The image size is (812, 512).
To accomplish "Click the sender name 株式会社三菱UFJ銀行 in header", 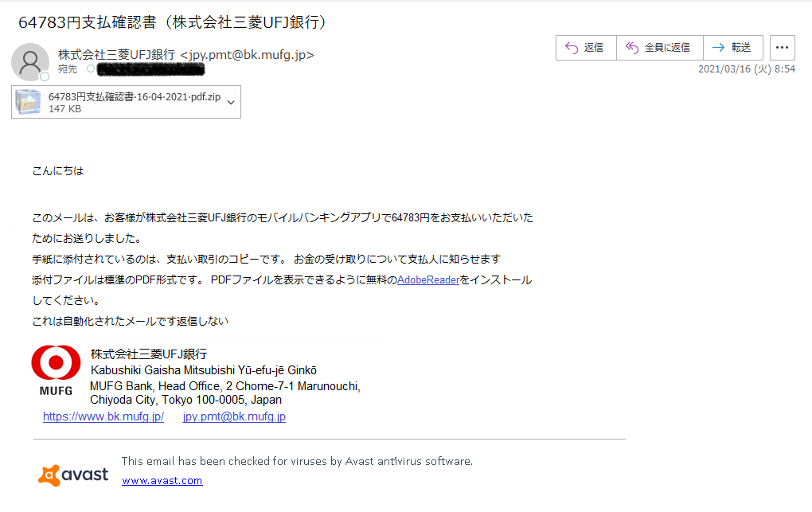I will pyautogui.click(x=116, y=54).
